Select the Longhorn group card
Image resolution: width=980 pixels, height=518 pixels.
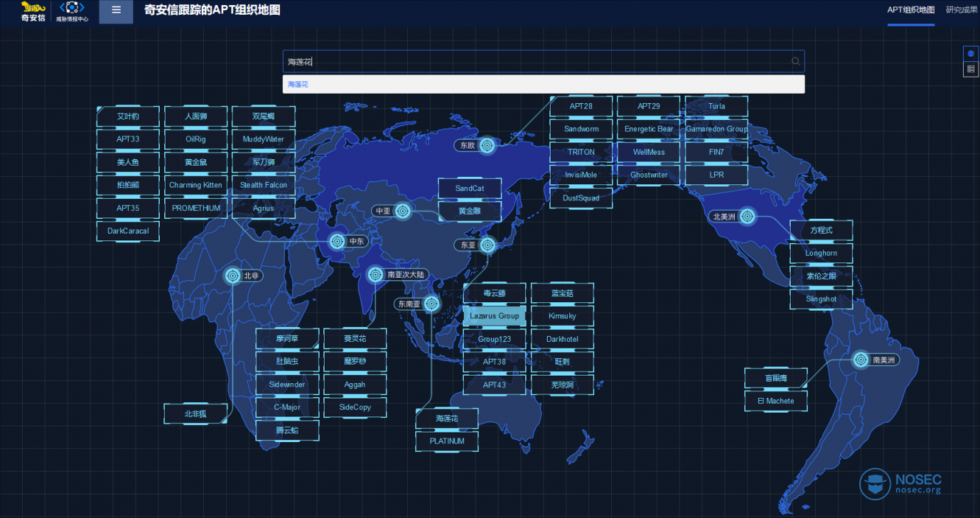click(x=821, y=253)
